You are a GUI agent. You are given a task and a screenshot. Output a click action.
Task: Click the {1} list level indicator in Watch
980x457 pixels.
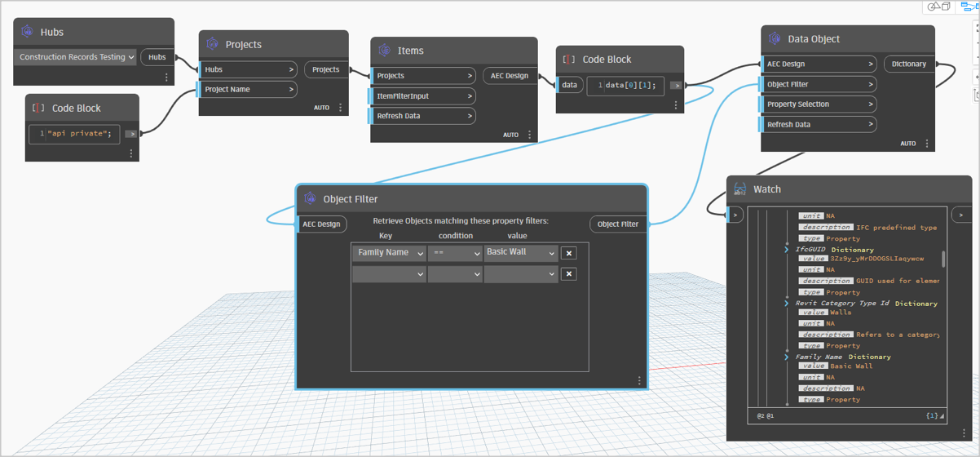[932, 415]
